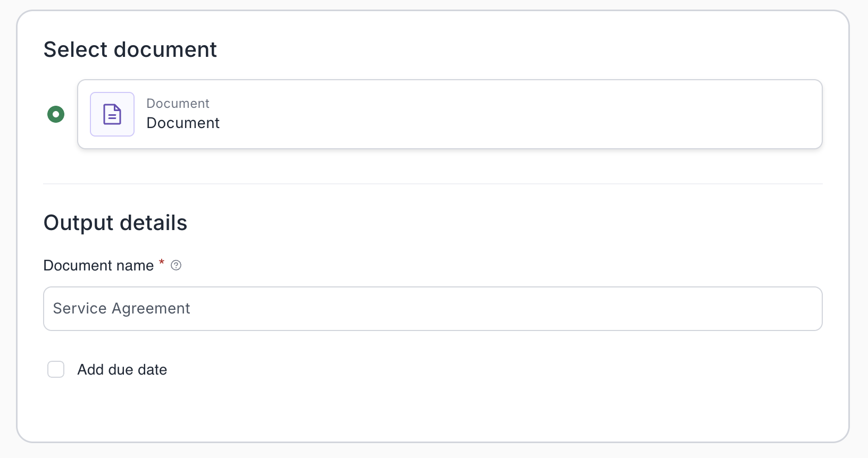This screenshot has width=868, height=458.
Task: Click the 'Select document' heading
Action: 130,50
